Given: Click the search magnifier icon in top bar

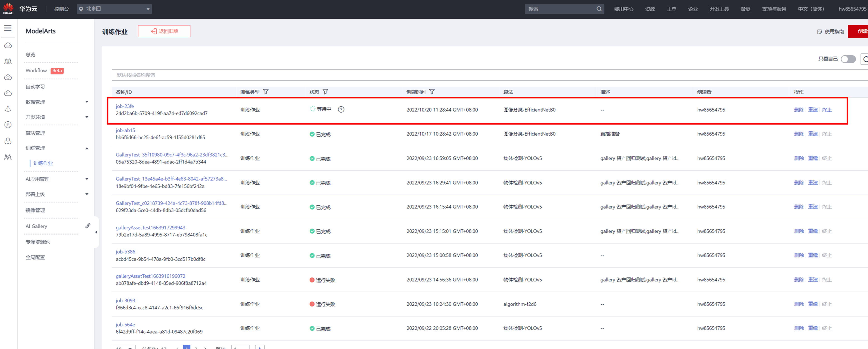Looking at the screenshot, I should (x=599, y=9).
